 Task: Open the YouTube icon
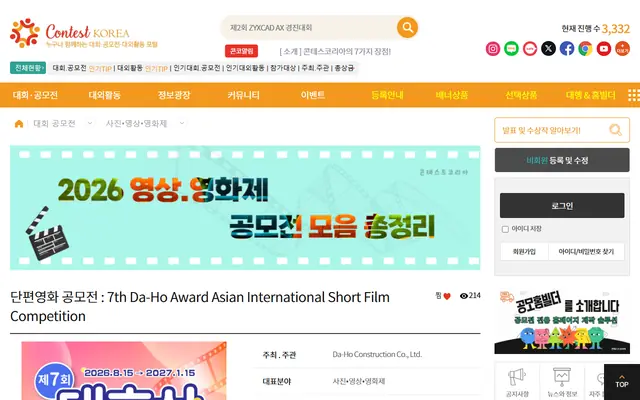coord(604,49)
